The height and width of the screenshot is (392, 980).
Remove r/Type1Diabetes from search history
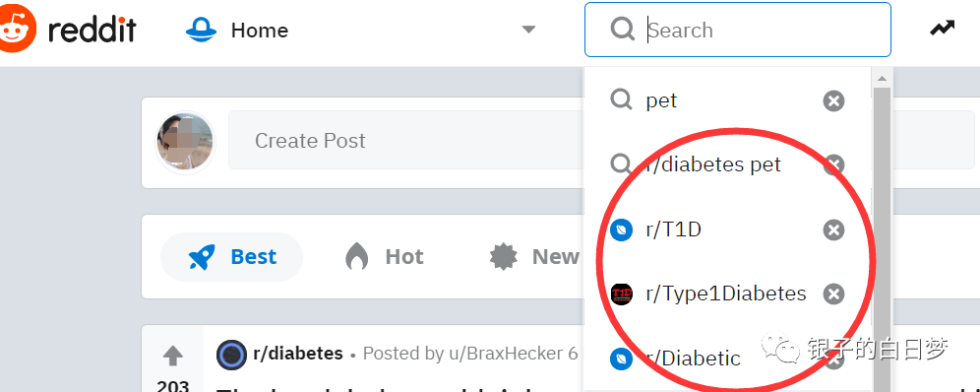pyautogui.click(x=833, y=294)
